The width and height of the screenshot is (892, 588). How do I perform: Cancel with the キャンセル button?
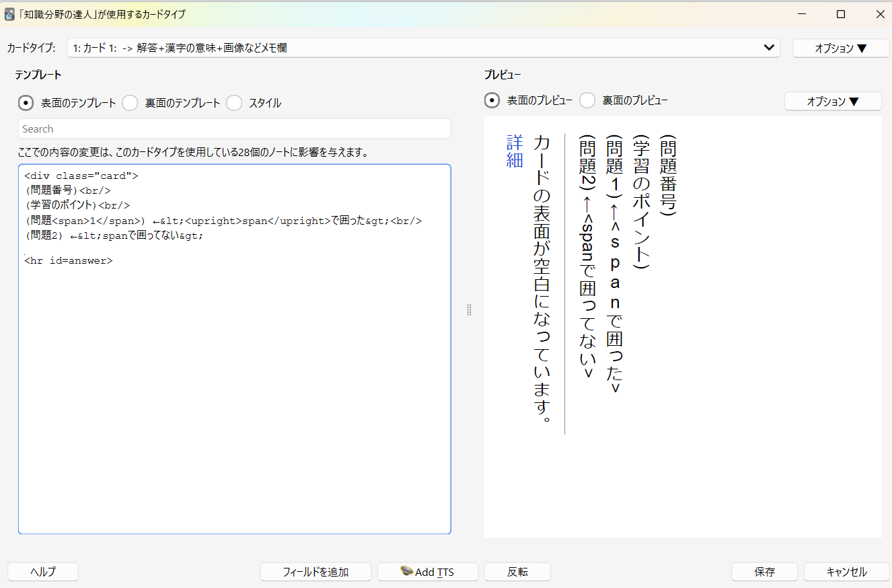846,572
